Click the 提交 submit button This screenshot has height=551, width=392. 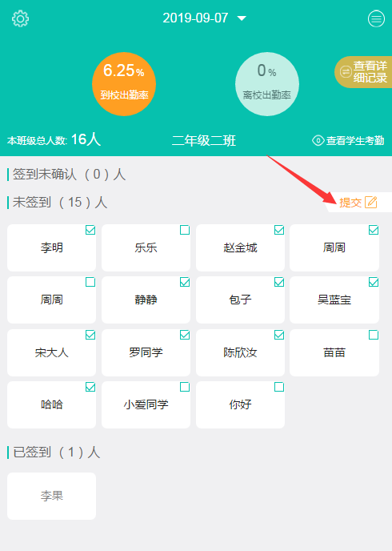[x=350, y=203]
